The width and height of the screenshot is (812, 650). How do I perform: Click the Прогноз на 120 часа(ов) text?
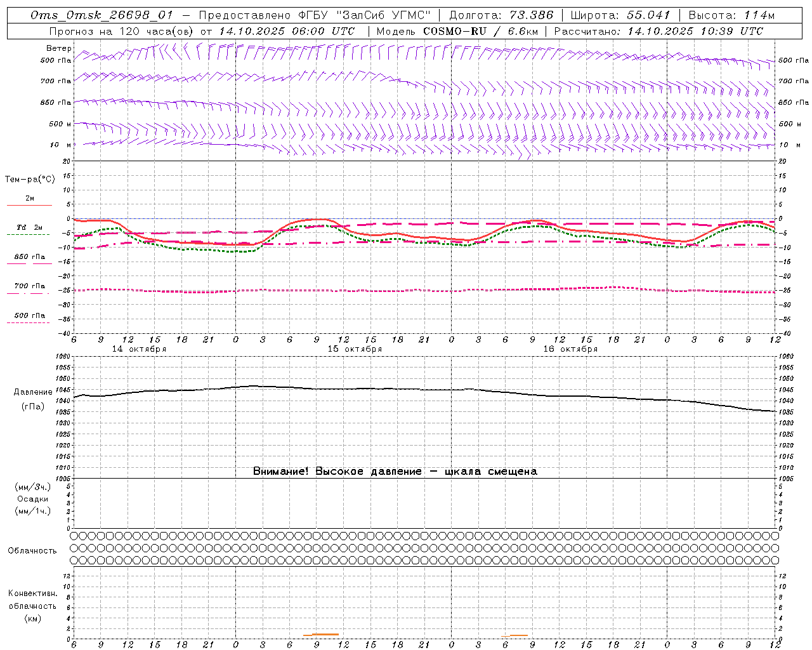(x=122, y=31)
